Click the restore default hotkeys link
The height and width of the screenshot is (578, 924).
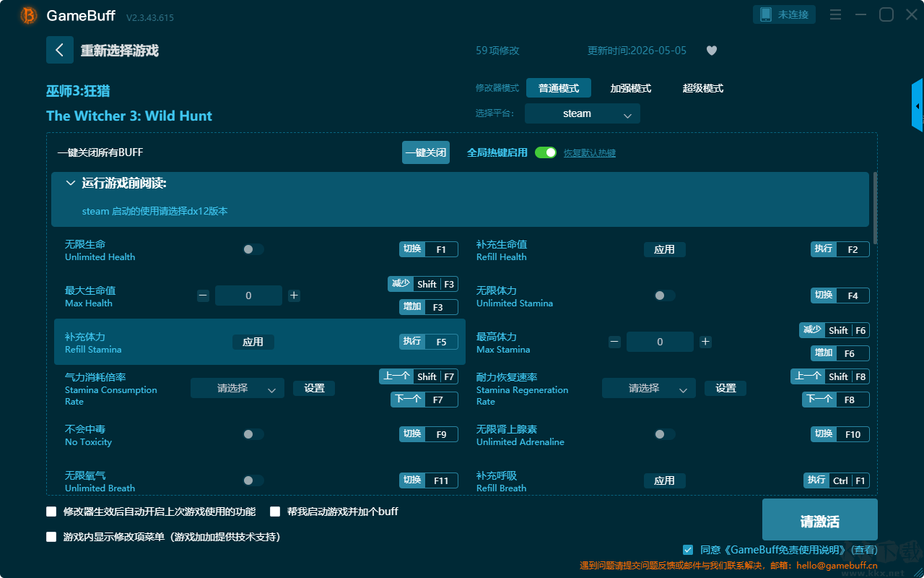pos(590,153)
